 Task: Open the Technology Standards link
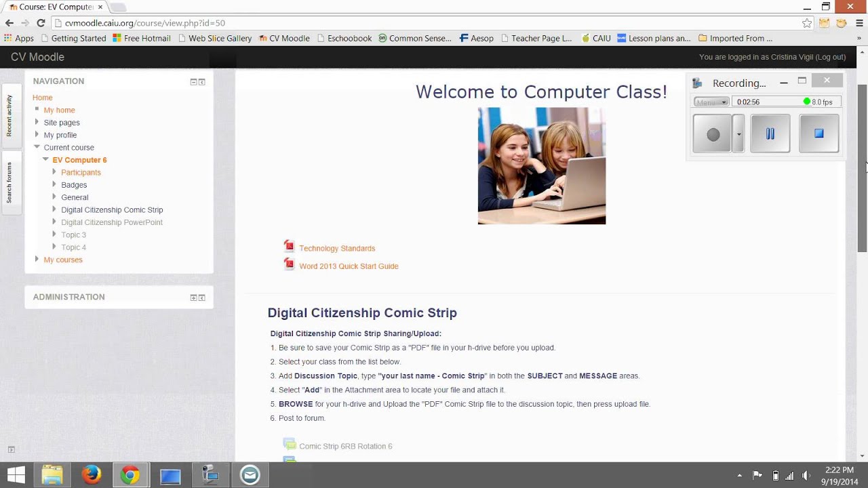[x=337, y=249]
